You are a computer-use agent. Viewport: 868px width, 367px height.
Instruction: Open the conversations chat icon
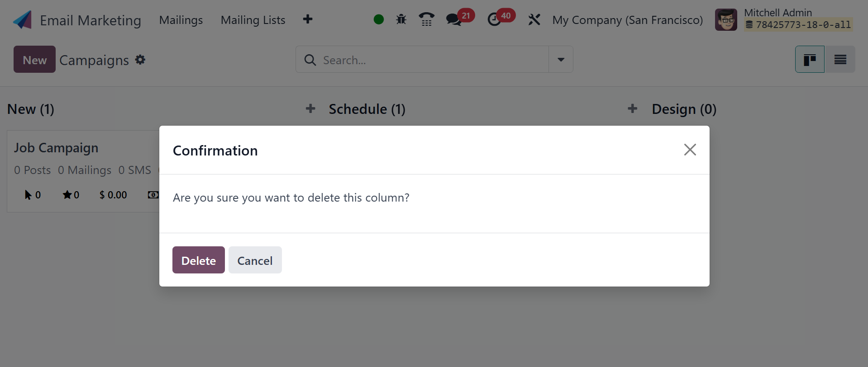(453, 19)
